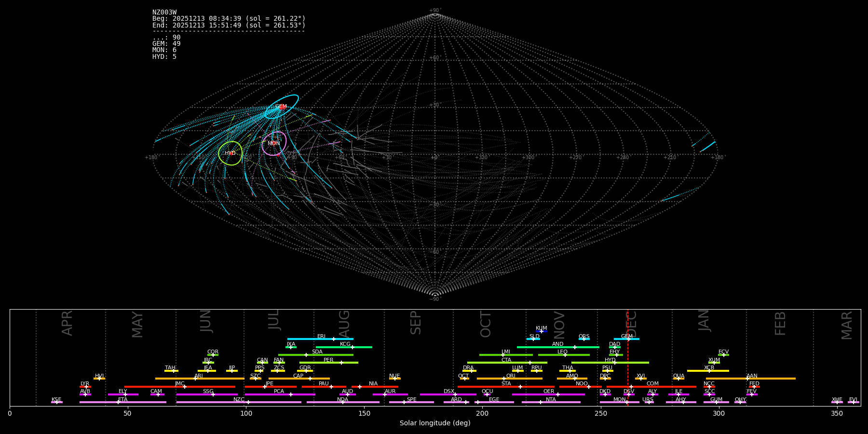Click the MON pink bar in timeline
The image size is (868, 434).
[620, 402]
